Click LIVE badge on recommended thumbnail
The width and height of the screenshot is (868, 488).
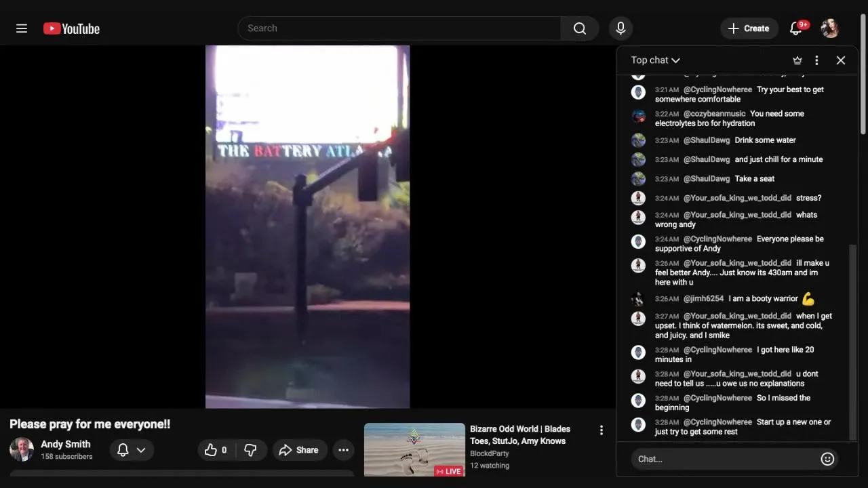pyautogui.click(x=448, y=471)
